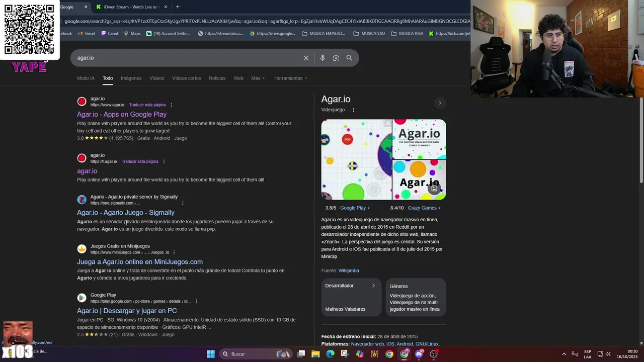Open Wikipedia source link
Viewport: 644px width, 362px height.
pyautogui.click(x=349, y=270)
